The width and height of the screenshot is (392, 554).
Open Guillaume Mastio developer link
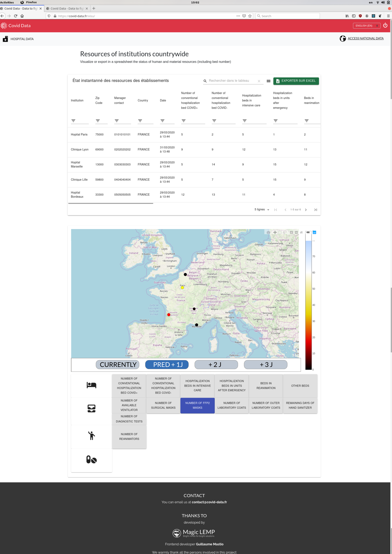(x=209, y=544)
